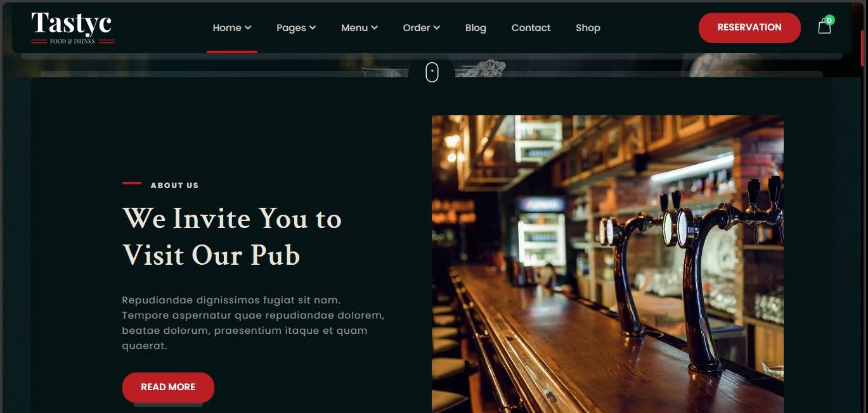Click the Repudiandae dignissimos description paragraph
The height and width of the screenshot is (413, 868).
[253, 323]
